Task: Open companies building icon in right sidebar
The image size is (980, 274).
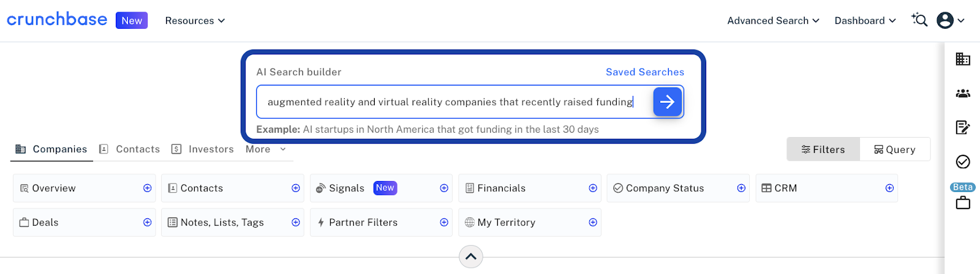Action: 963,59
